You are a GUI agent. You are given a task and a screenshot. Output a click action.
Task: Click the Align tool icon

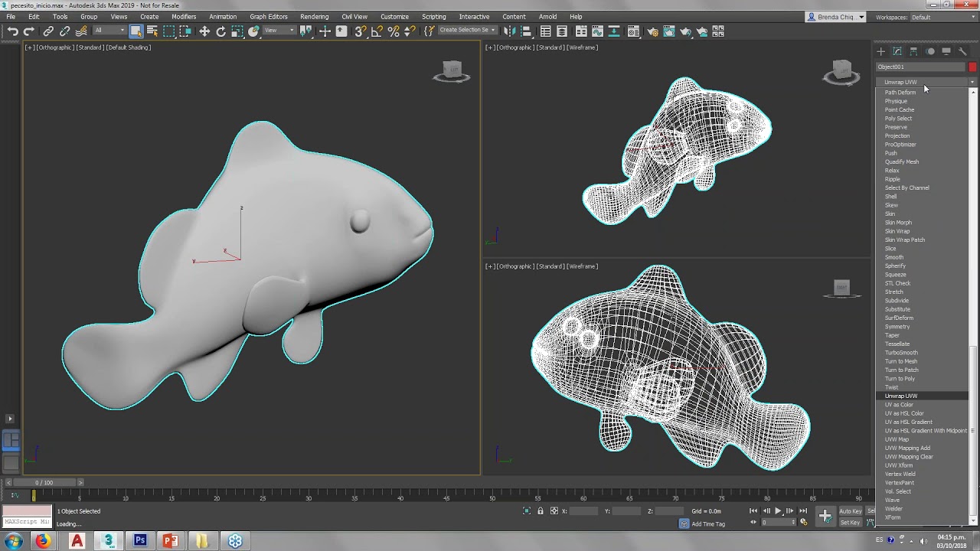(525, 31)
